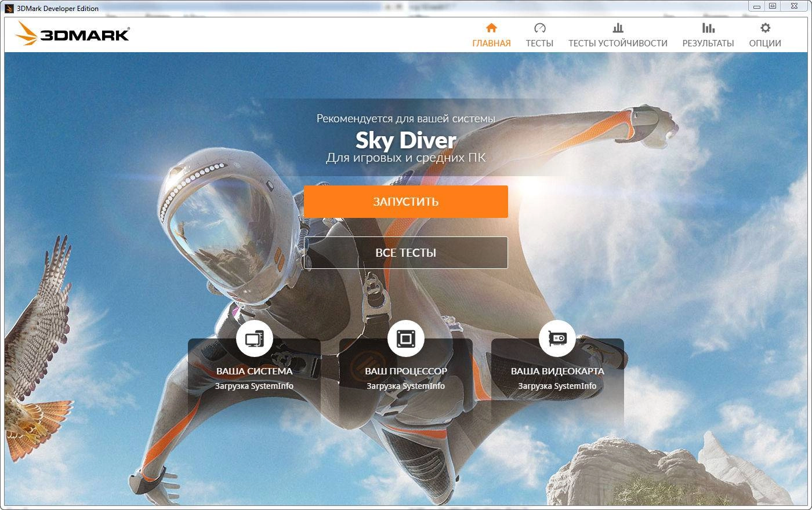Click the 3DMark logo in the header

[73, 34]
